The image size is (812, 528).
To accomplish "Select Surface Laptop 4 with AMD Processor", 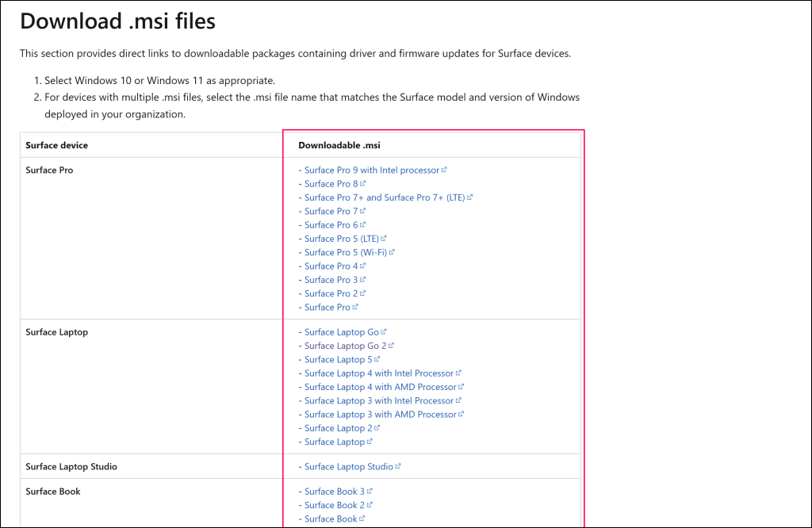I will [380, 387].
